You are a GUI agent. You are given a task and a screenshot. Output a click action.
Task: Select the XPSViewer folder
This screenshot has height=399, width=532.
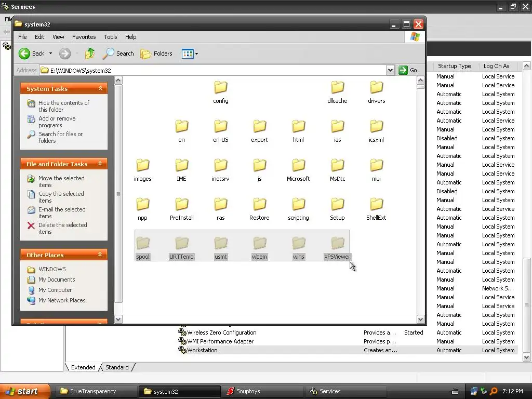[x=337, y=248]
